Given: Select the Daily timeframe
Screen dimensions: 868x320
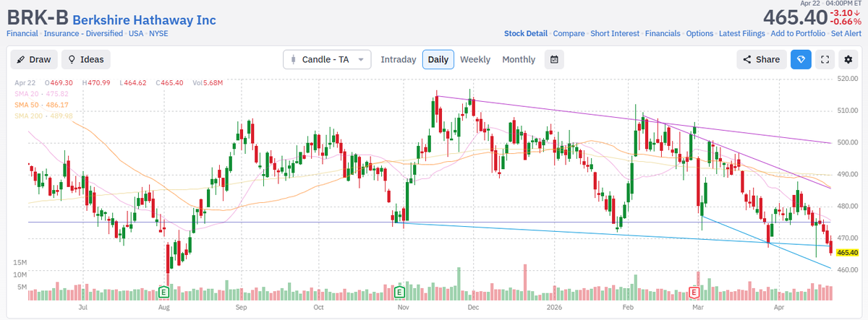Looking at the screenshot, I should point(438,59).
